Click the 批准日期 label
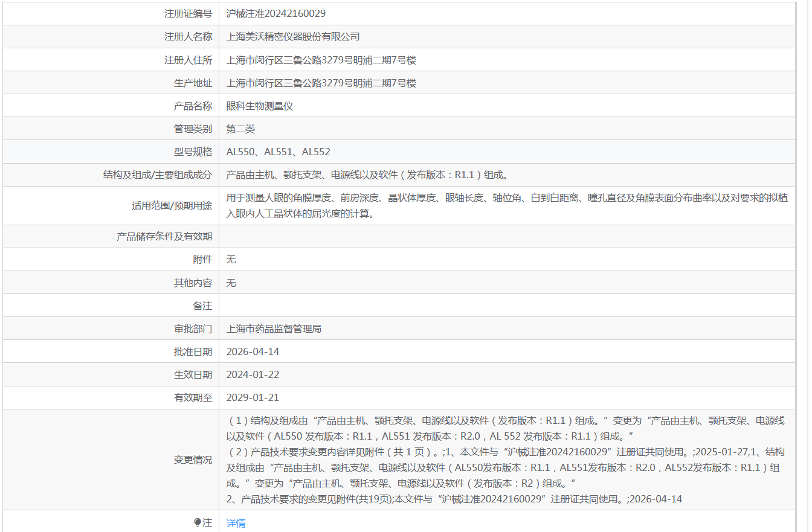The height and width of the screenshot is (532, 812). 193,351
